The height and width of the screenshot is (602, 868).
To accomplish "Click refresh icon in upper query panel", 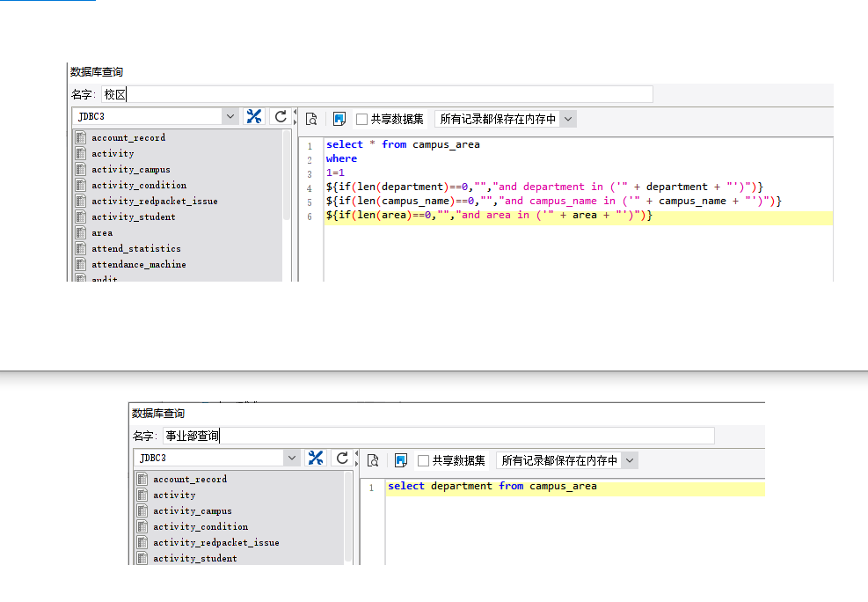I will 281,116.
